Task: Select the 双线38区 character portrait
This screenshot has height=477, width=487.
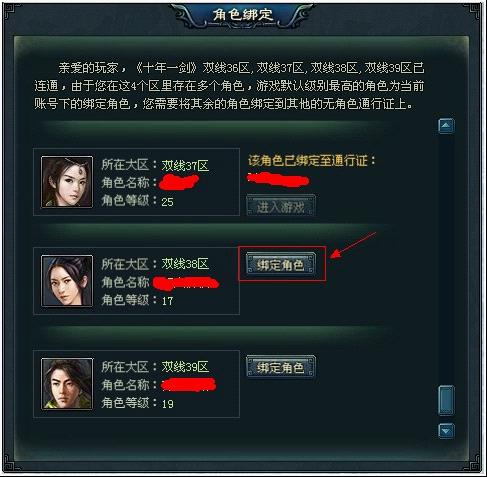Action: 67,281
